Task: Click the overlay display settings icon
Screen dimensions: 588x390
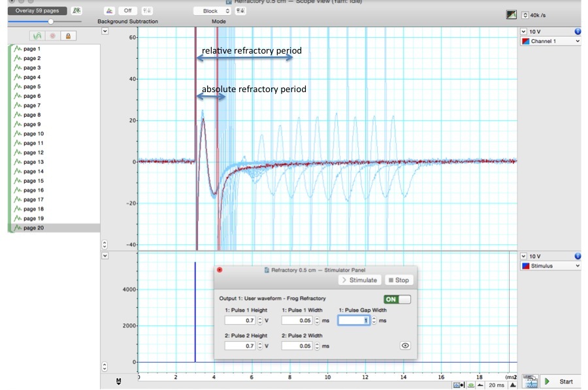Action: tap(78, 11)
